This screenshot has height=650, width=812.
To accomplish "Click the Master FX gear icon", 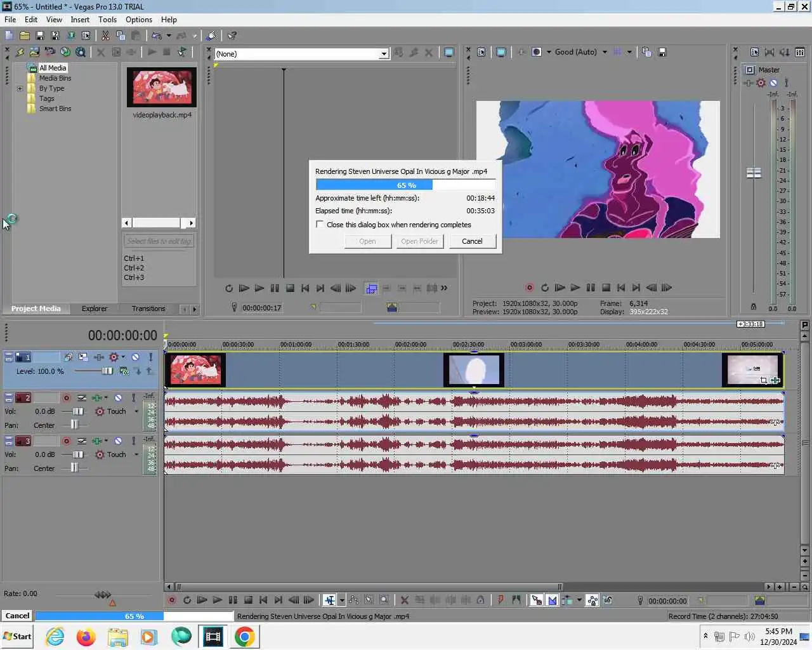I will click(761, 83).
